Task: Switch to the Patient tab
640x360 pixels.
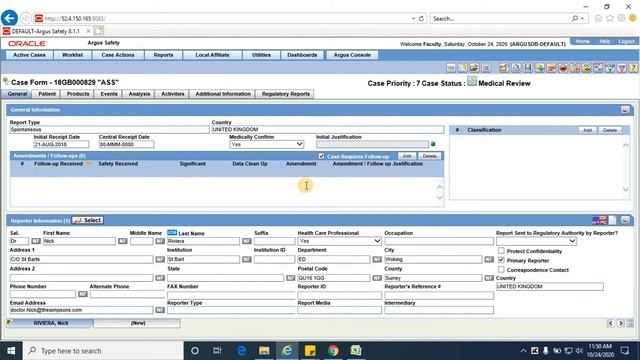Action: coord(47,94)
